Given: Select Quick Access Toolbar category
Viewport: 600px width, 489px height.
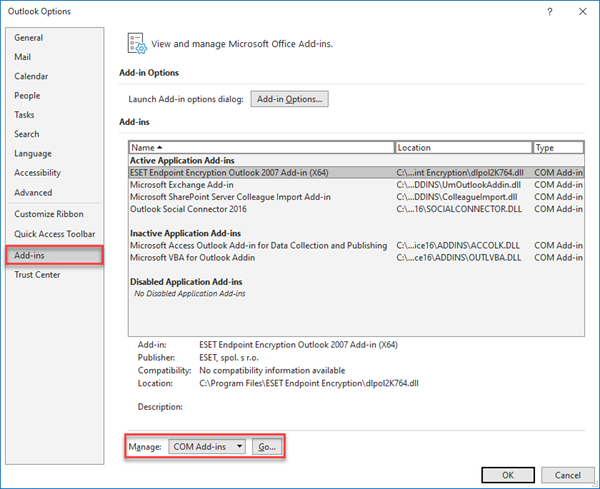Looking at the screenshot, I should click(55, 234).
